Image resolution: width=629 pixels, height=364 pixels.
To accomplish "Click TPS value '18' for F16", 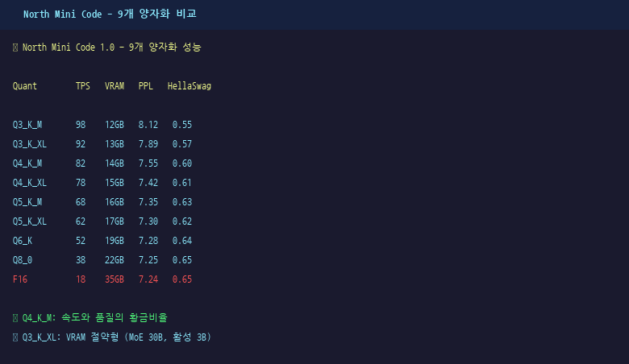I will 81,279.
